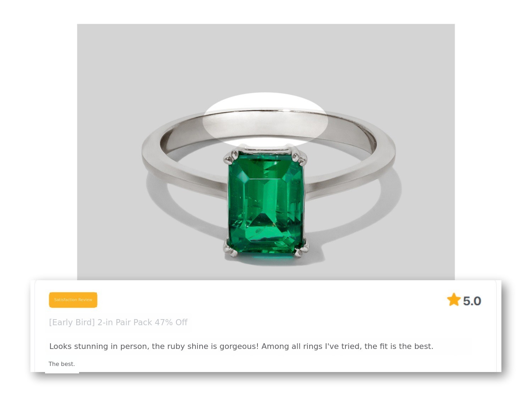
Task: Click the gold star rating icon
Action: pos(454,300)
